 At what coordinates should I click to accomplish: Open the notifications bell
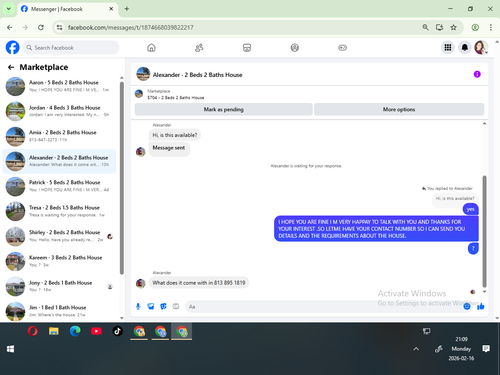tap(464, 48)
